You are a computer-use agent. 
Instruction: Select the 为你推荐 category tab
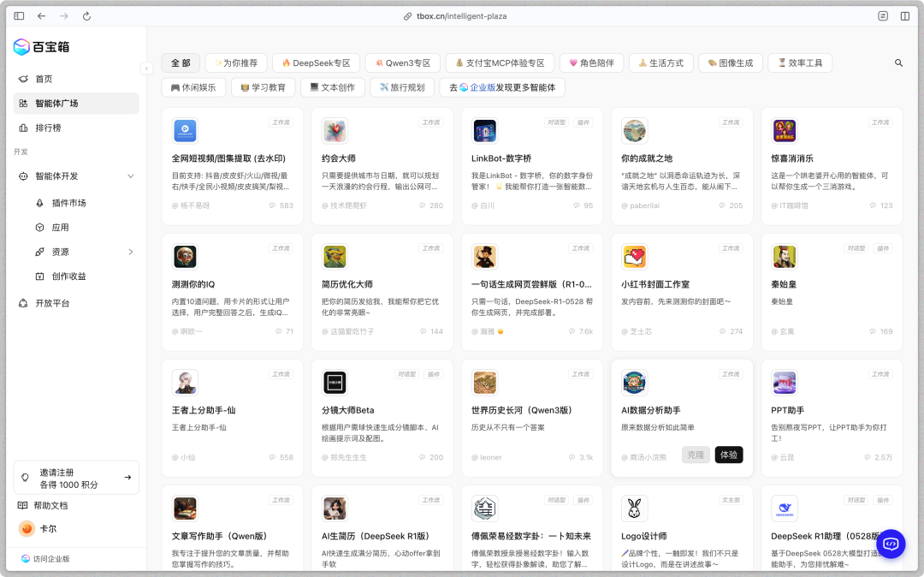pyautogui.click(x=236, y=63)
